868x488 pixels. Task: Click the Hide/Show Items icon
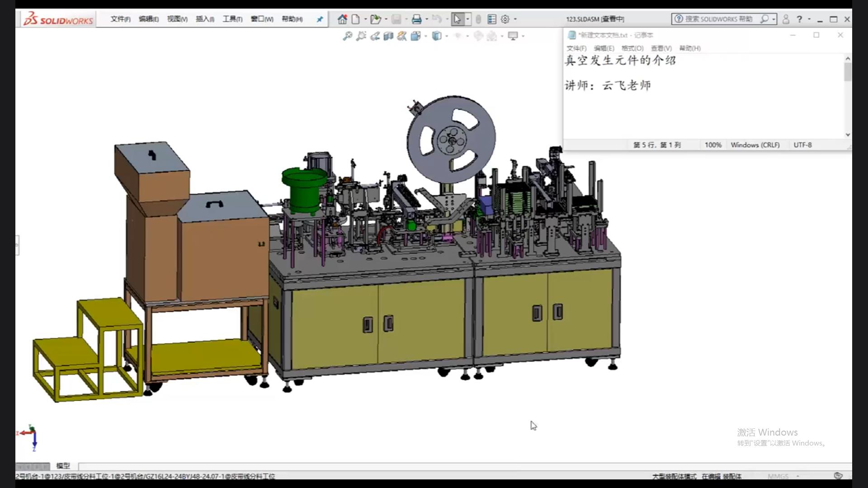(458, 36)
